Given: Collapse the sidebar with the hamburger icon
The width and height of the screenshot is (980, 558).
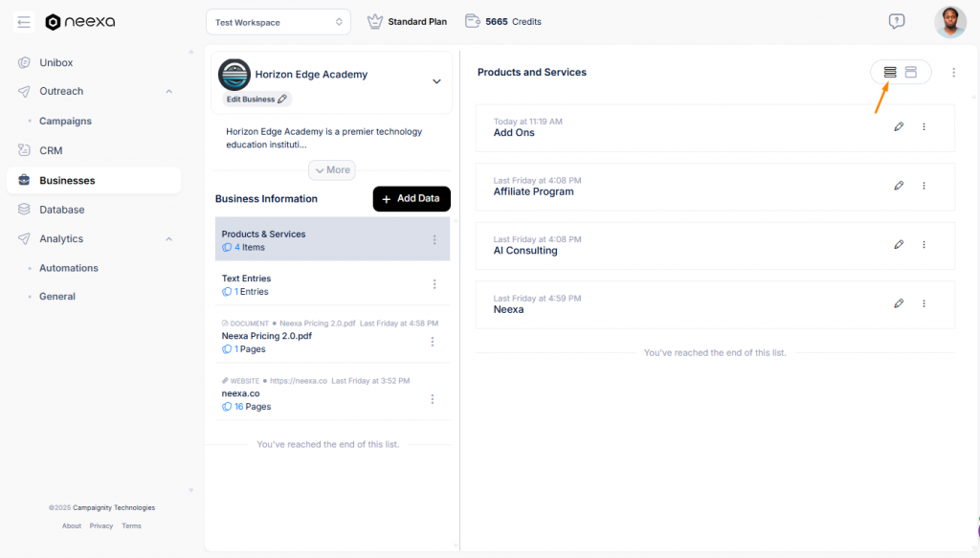Looking at the screenshot, I should coord(24,22).
